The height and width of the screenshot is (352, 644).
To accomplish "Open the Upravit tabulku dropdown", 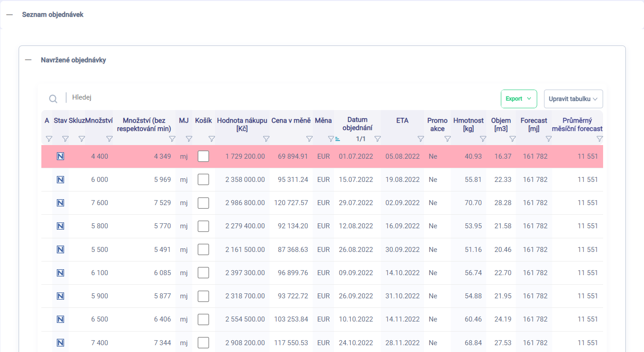I will tap(573, 99).
